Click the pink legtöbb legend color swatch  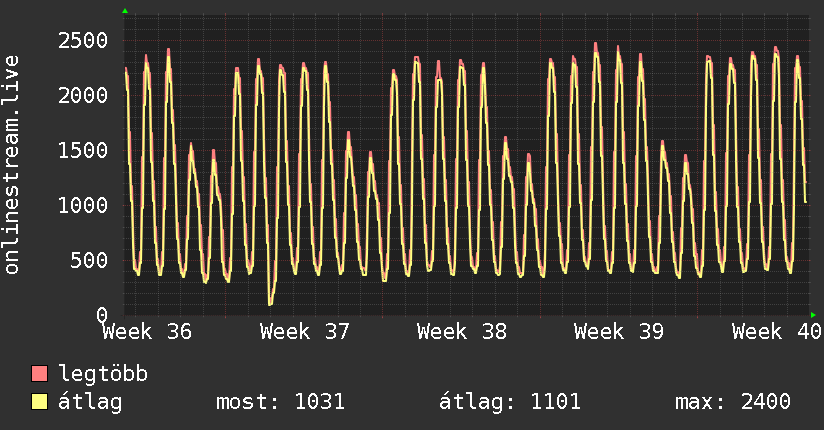(x=39, y=373)
